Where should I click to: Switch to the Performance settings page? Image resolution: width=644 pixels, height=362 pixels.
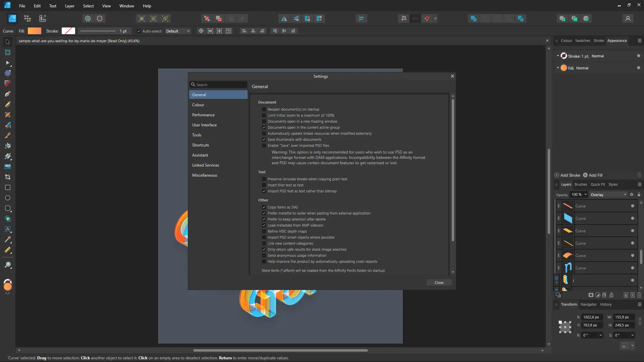pos(204,115)
